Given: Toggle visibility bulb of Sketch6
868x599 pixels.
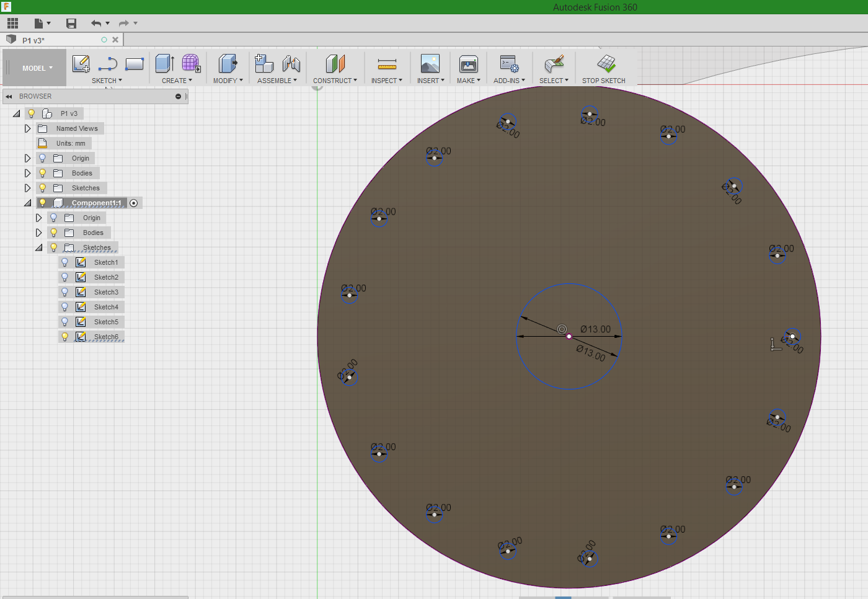Looking at the screenshot, I should [64, 337].
